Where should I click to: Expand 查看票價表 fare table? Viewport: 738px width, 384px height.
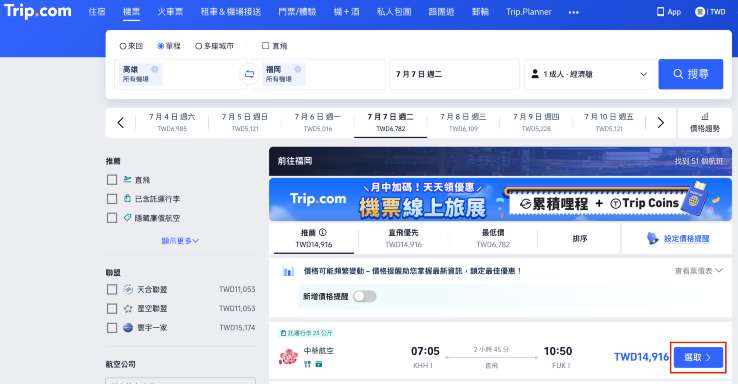[x=698, y=271]
